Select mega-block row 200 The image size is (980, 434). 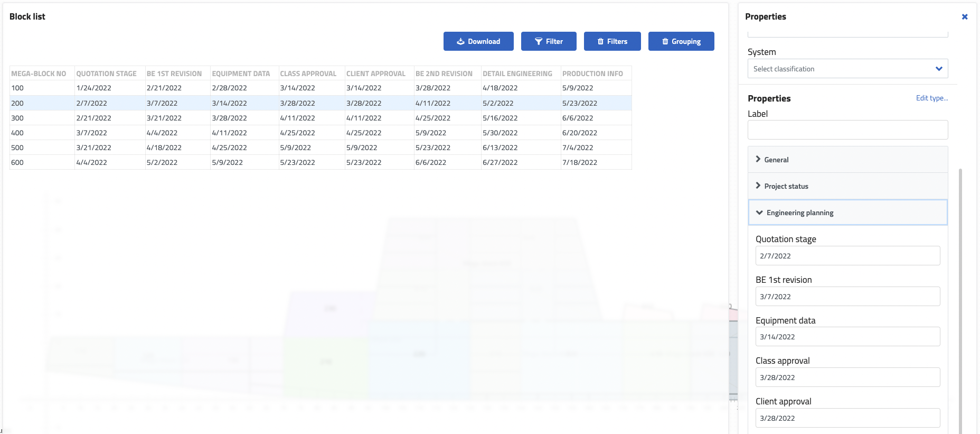click(x=321, y=103)
